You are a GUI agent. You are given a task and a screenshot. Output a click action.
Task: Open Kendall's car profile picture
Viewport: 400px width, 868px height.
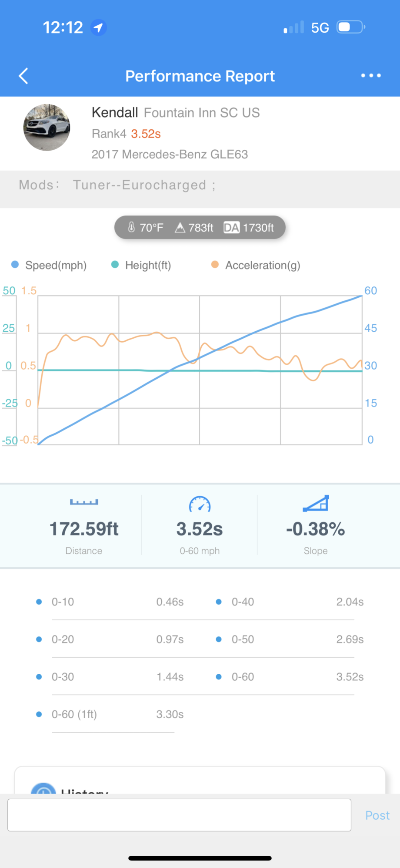tap(47, 128)
